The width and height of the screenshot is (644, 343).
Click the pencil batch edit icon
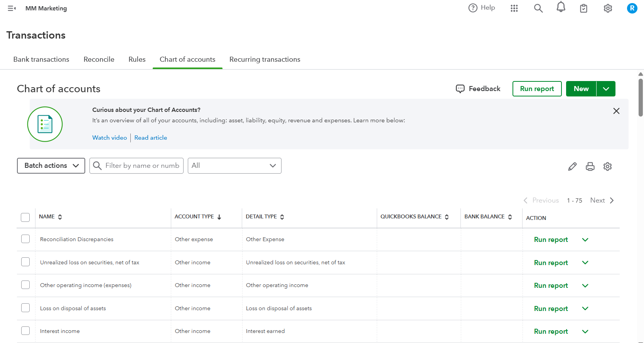coord(572,166)
